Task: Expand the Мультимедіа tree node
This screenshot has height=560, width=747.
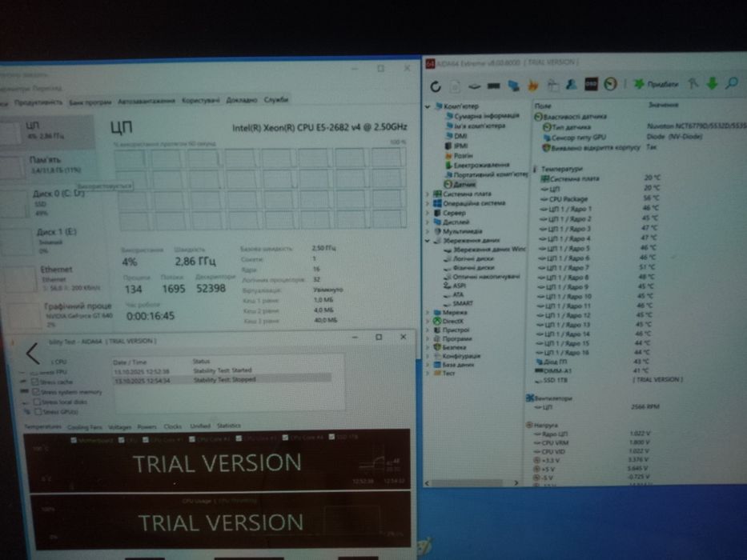Action: click(x=428, y=231)
